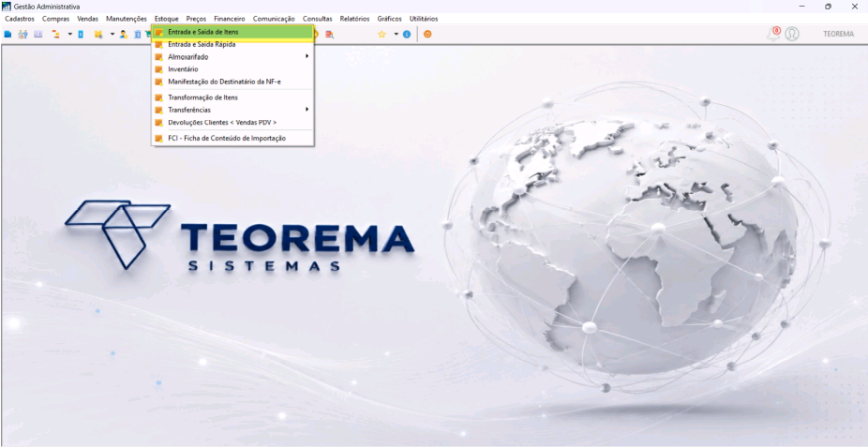868x447 pixels.
Task: Open the dropdown arrow next to the favorites star
Action: [x=396, y=35]
